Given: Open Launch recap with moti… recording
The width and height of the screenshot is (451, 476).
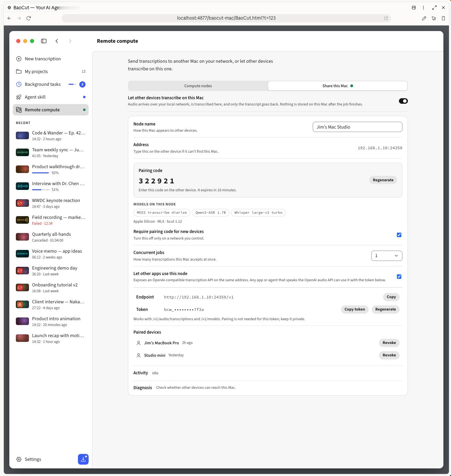Looking at the screenshot, I should click(x=51, y=338).
